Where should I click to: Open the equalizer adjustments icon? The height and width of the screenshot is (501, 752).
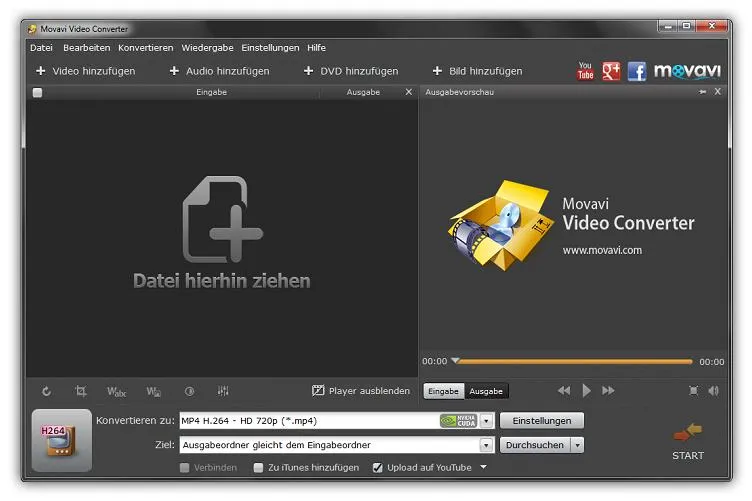pyautogui.click(x=223, y=391)
